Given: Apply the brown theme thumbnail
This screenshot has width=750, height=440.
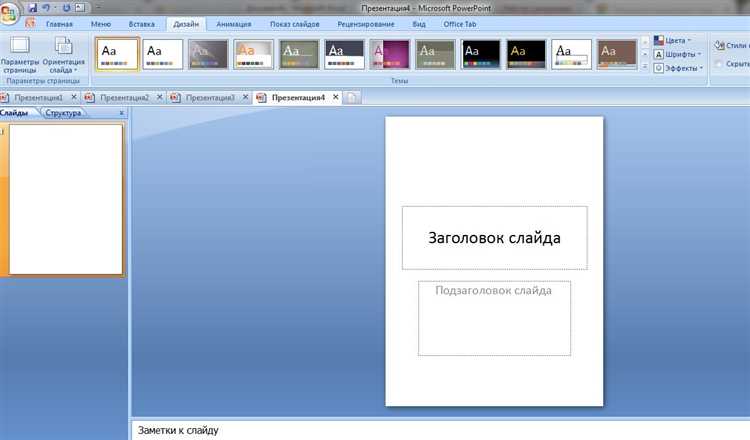Looking at the screenshot, I should pyautogui.click(x=617, y=54).
